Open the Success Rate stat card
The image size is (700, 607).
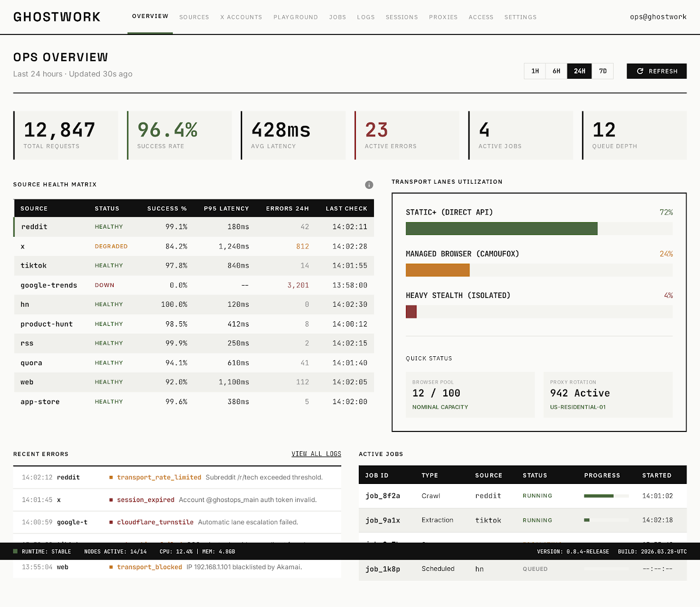coord(179,135)
